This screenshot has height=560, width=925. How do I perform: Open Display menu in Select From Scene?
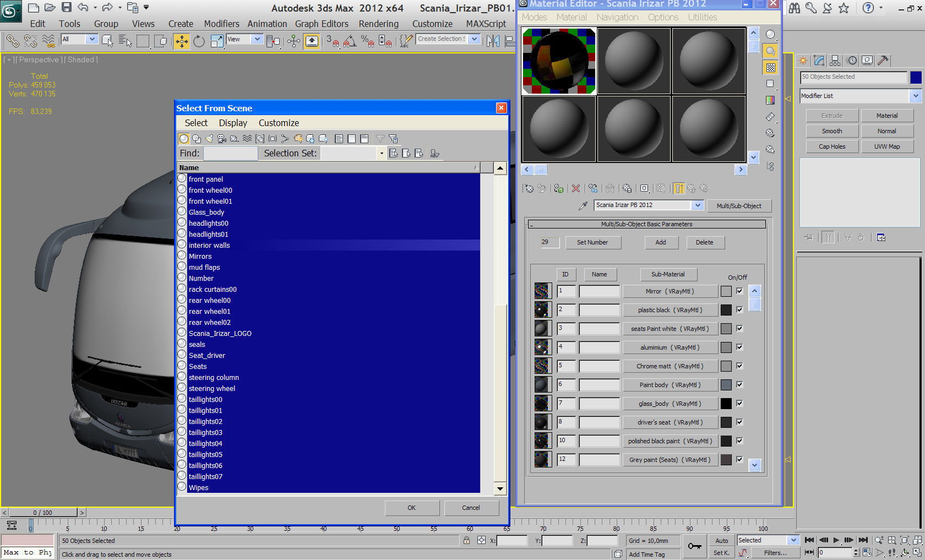[233, 123]
